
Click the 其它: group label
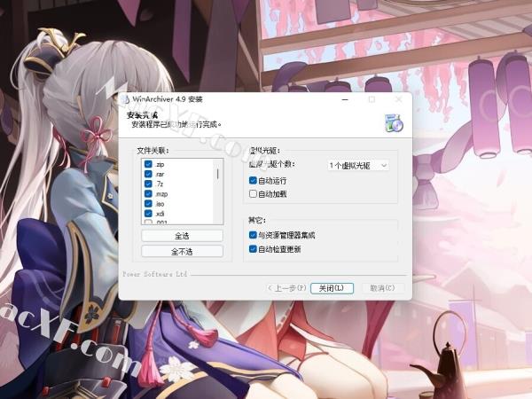tap(257, 220)
